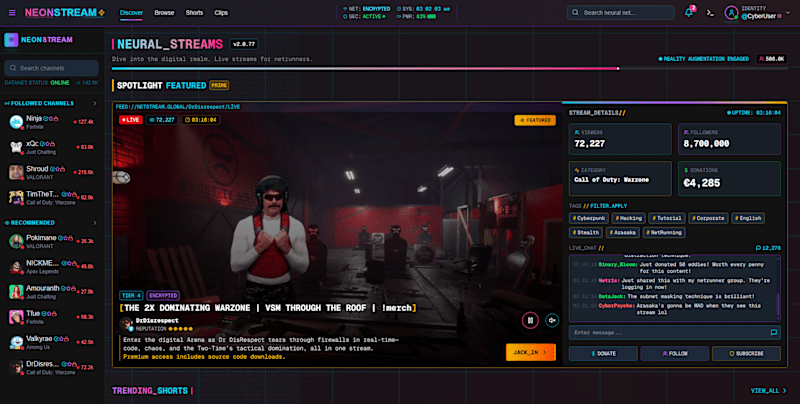Expand the CyberUser identity dropdown chevron
The height and width of the screenshot is (404, 800).
click(x=788, y=13)
